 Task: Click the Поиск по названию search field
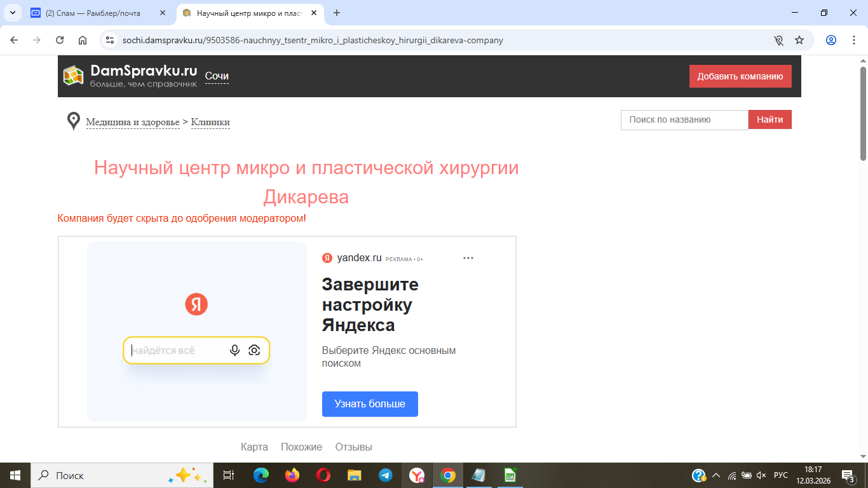pyautogui.click(x=684, y=119)
